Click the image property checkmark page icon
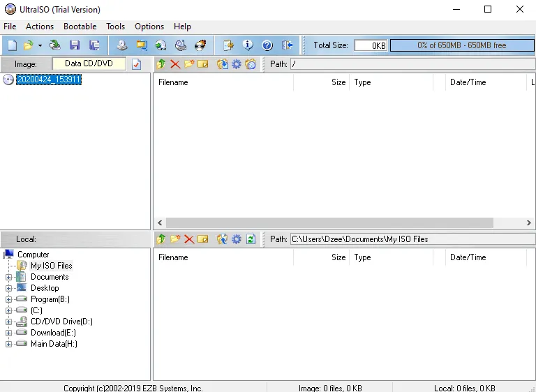The height and width of the screenshot is (392, 536). [136, 64]
